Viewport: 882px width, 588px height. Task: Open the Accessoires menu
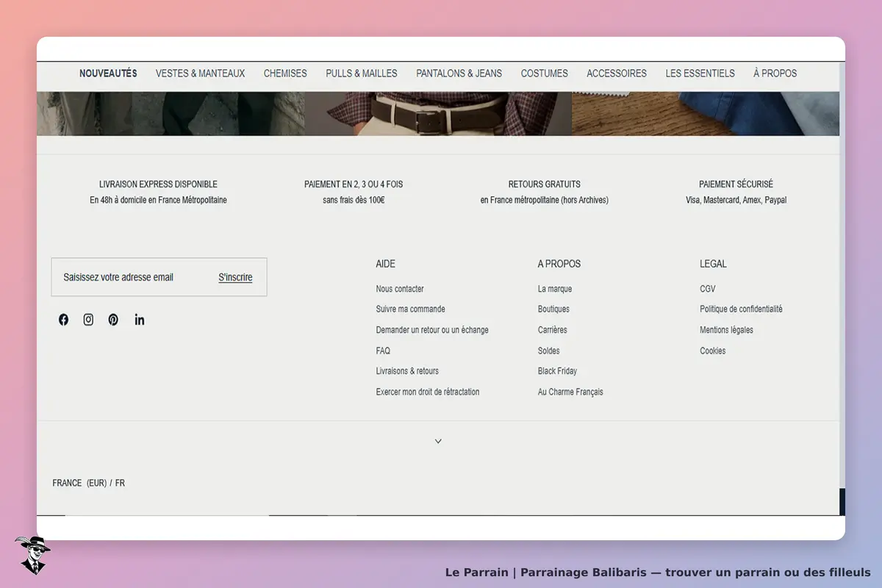pos(617,73)
